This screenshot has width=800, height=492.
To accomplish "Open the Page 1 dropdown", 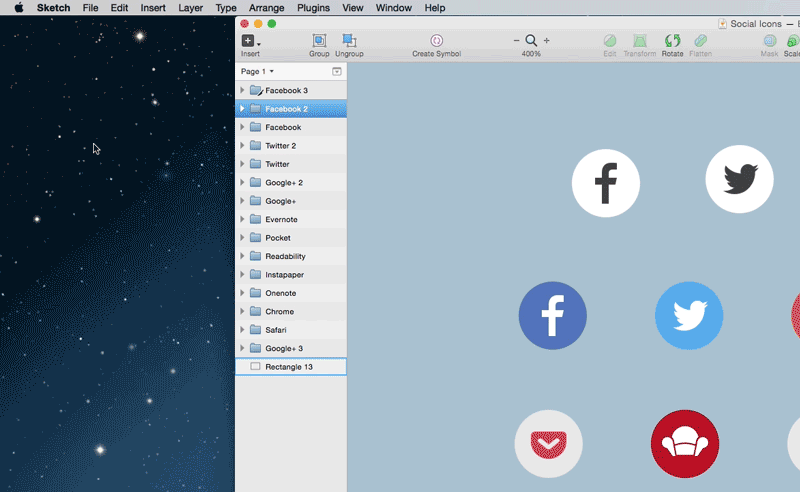I will (x=257, y=71).
